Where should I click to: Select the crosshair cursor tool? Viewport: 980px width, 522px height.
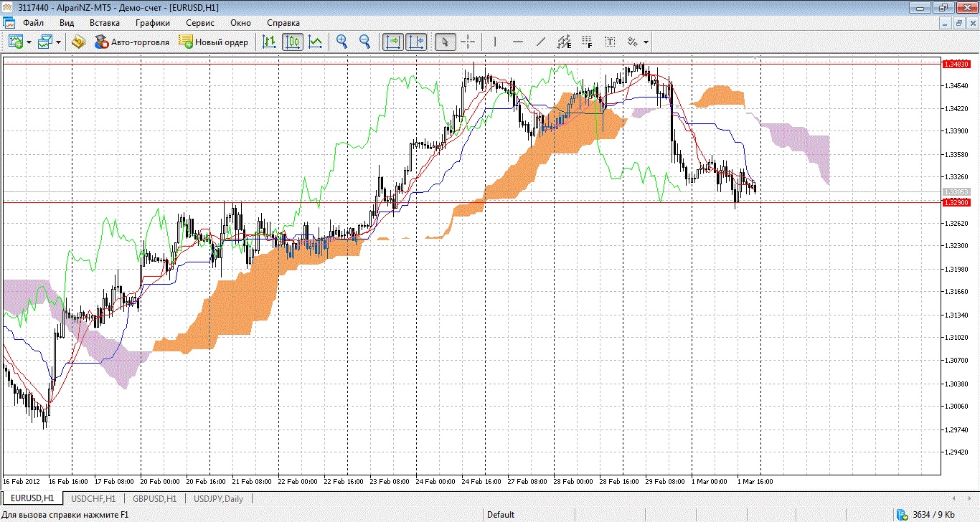tap(468, 42)
